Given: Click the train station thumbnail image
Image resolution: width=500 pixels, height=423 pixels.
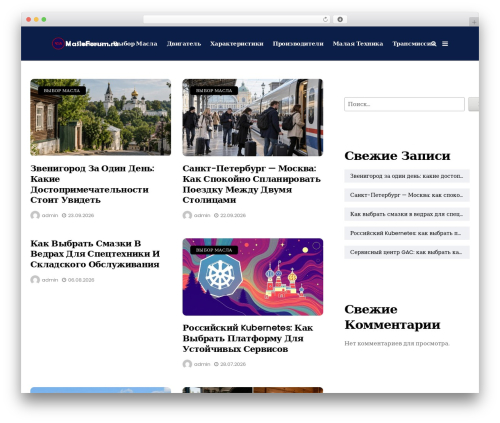Looking at the screenshot, I should click(253, 117).
